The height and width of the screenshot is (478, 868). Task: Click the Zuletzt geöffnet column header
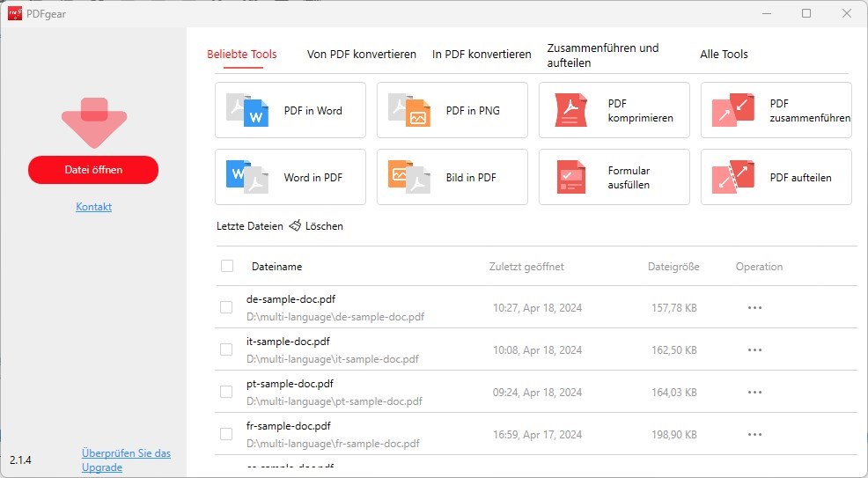[526, 266]
